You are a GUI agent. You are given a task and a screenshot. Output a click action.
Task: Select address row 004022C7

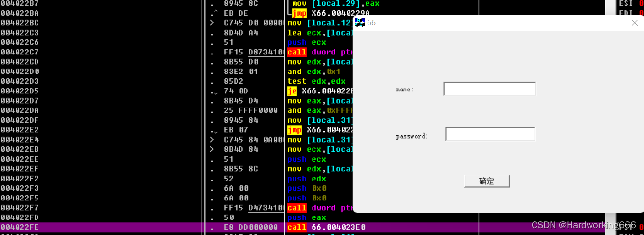pyautogui.click(x=20, y=52)
